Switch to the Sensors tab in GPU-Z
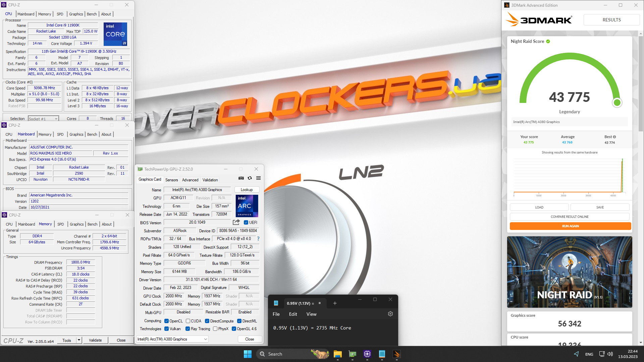This screenshot has width=644, height=362. click(x=171, y=180)
